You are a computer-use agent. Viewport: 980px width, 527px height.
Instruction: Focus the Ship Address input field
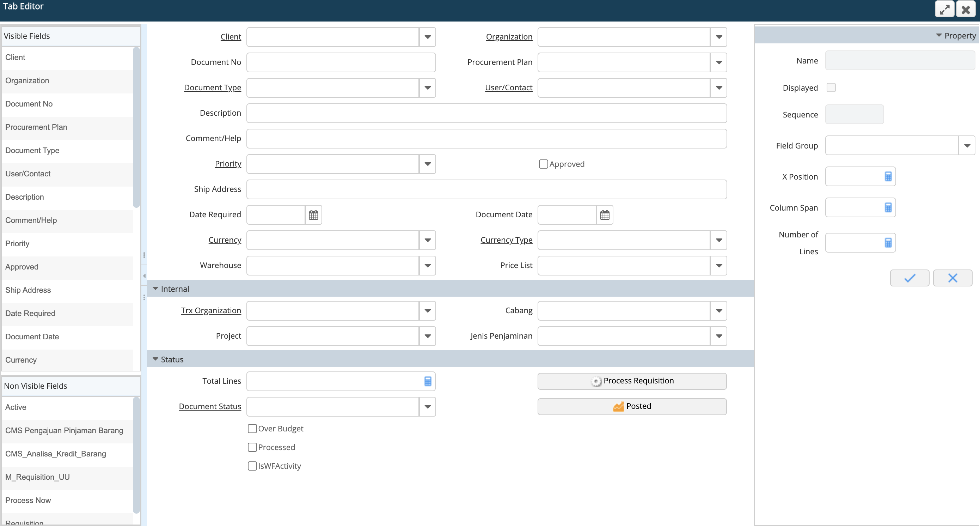tap(486, 189)
